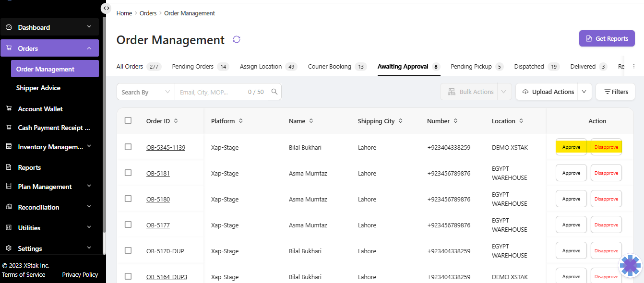Collapse sidebar using the arrow toggle icon

tap(106, 8)
